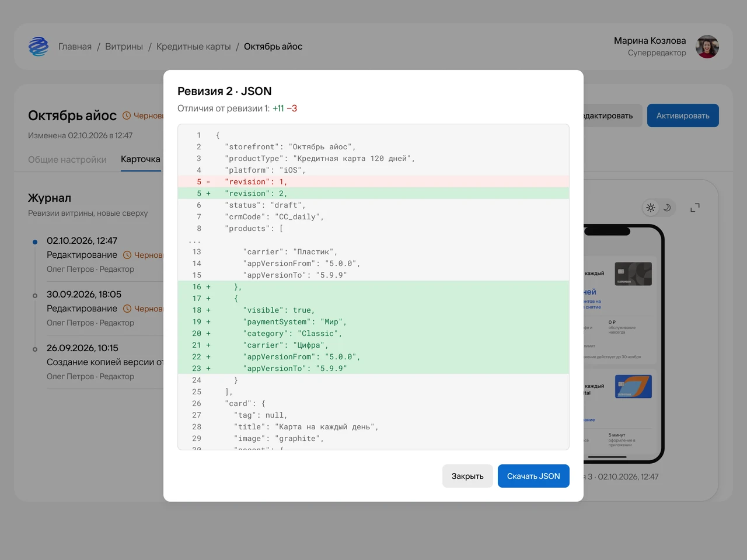Click the −3 deletions count
The height and width of the screenshot is (560, 747).
click(x=292, y=108)
